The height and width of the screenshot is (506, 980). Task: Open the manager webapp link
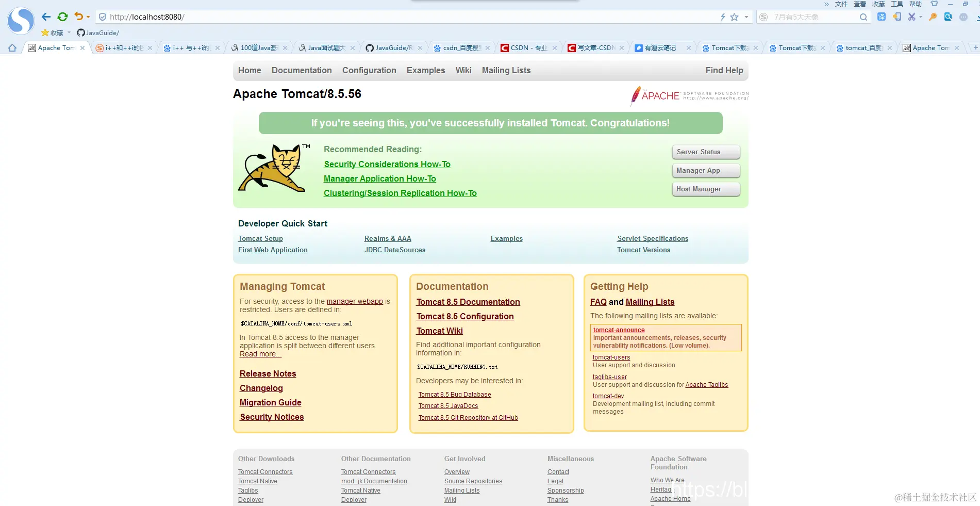click(x=355, y=301)
